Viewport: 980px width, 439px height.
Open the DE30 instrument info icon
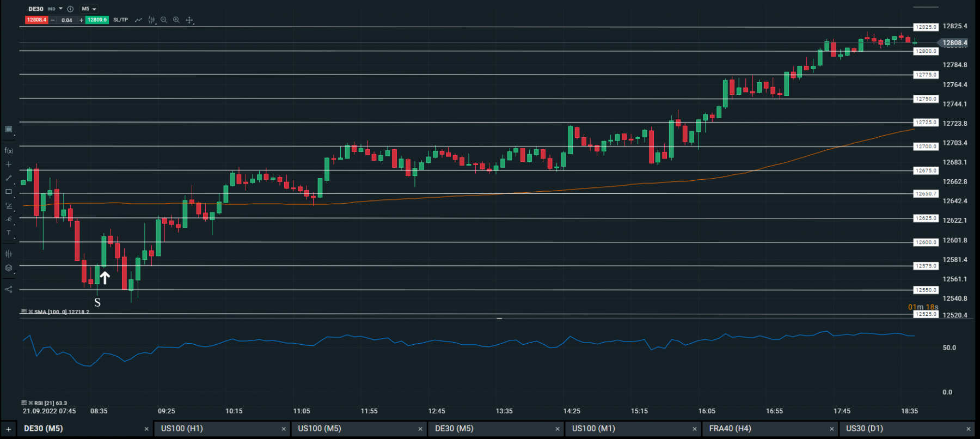click(70, 9)
